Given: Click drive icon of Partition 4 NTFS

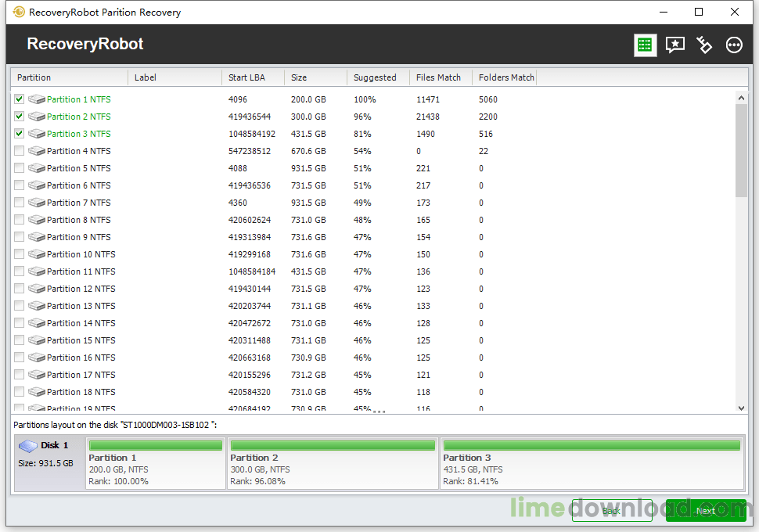Looking at the screenshot, I should pos(36,151).
